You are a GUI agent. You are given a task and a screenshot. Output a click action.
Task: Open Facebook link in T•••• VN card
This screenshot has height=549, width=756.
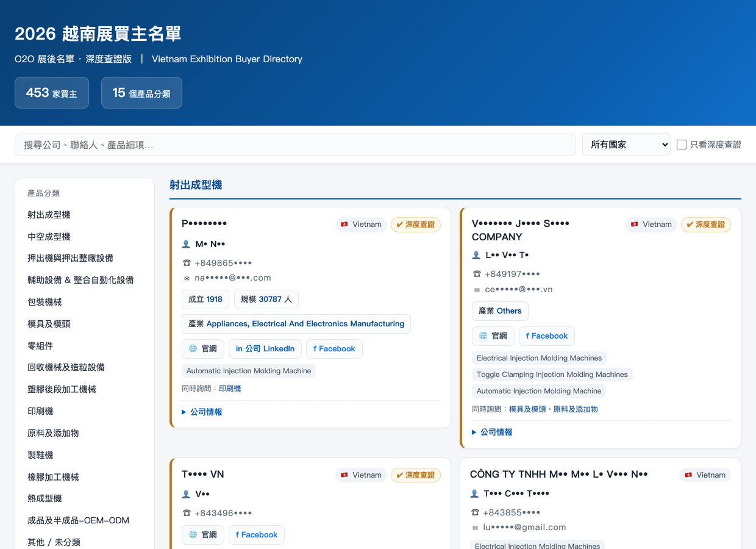pyautogui.click(x=257, y=535)
